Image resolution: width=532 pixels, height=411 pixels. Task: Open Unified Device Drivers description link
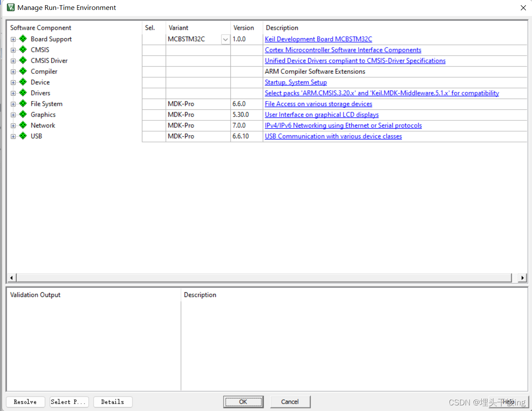(355, 60)
